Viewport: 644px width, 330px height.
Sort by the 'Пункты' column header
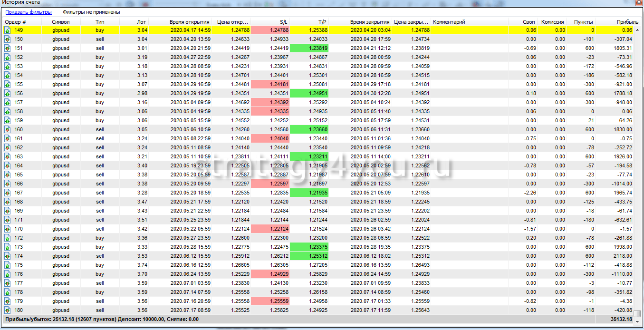[583, 22]
